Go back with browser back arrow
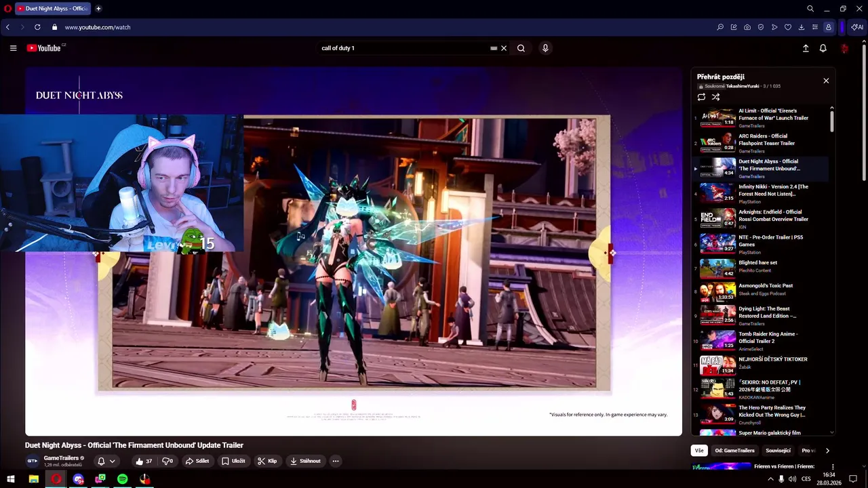Screen dimensions: 868x488 click(7, 27)
